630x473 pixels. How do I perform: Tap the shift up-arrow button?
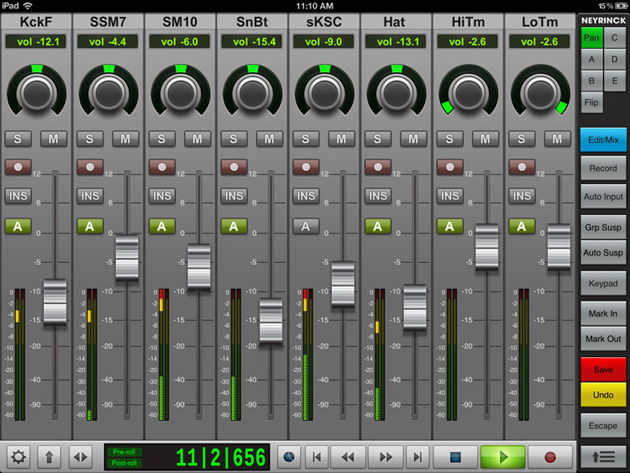point(49,457)
